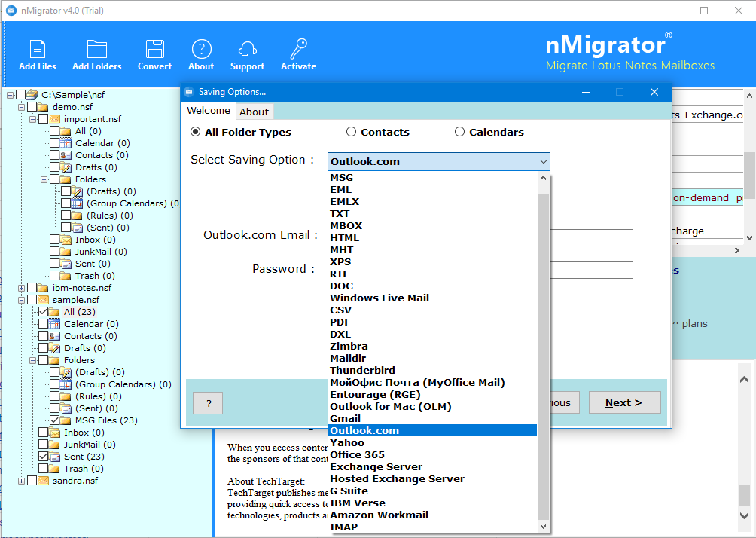Click the sample.nsf mail icon
756x538 pixels.
click(44, 300)
